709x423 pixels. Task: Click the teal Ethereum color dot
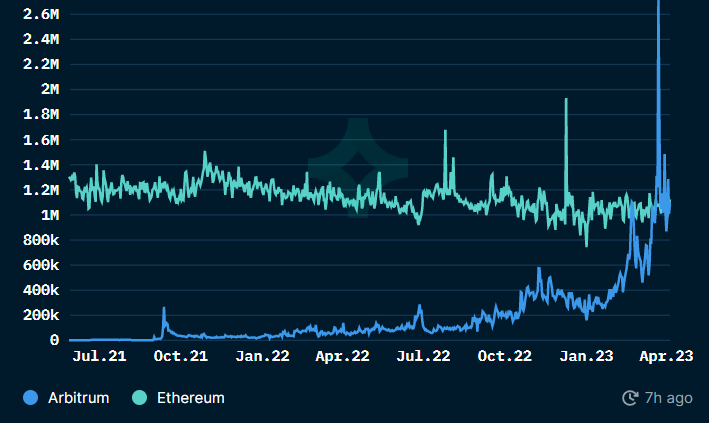tap(140, 398)
